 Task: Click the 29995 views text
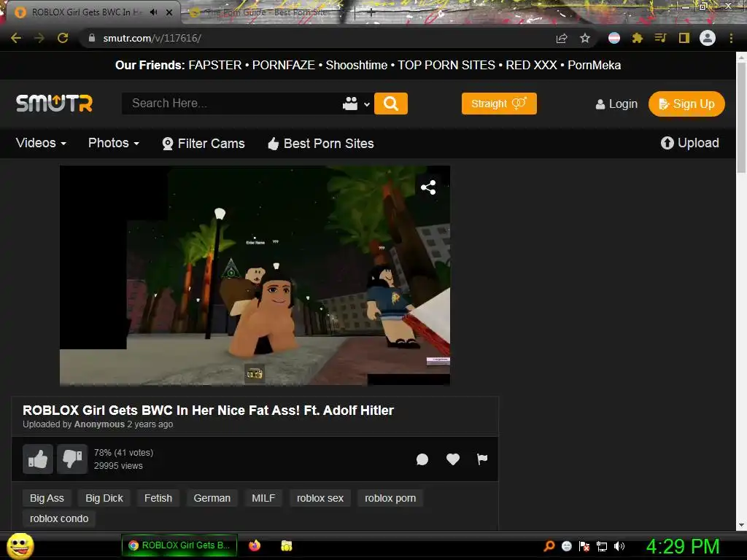118,466
